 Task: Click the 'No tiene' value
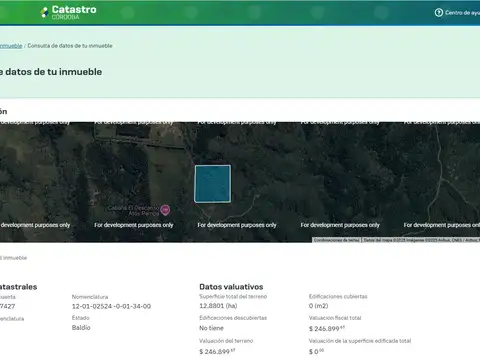click(x=211, y=328)
